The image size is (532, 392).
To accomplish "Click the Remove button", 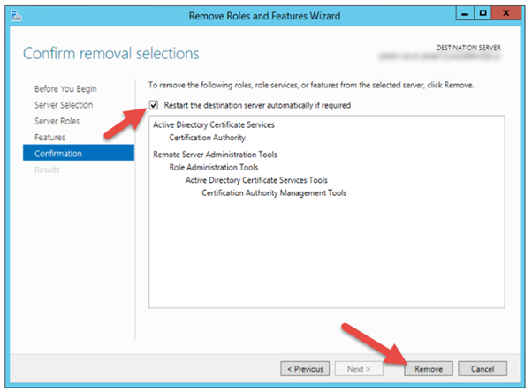I will tap(429, 368).
